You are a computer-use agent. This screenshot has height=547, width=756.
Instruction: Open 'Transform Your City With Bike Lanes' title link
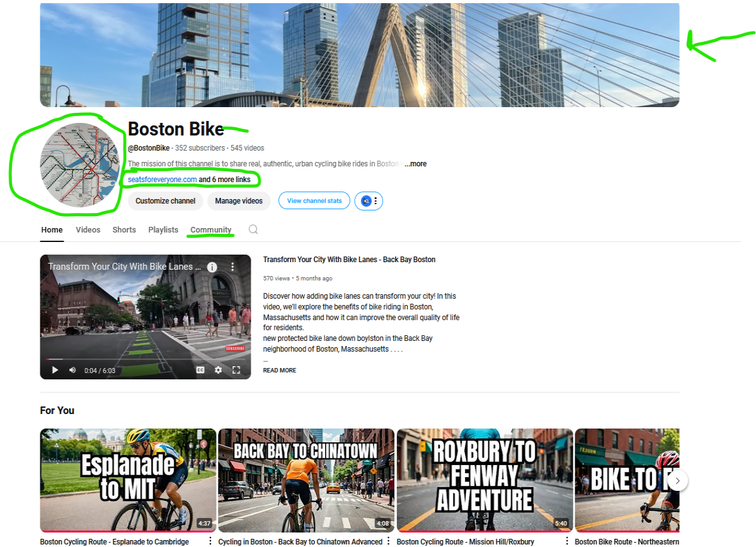[349, 260]
